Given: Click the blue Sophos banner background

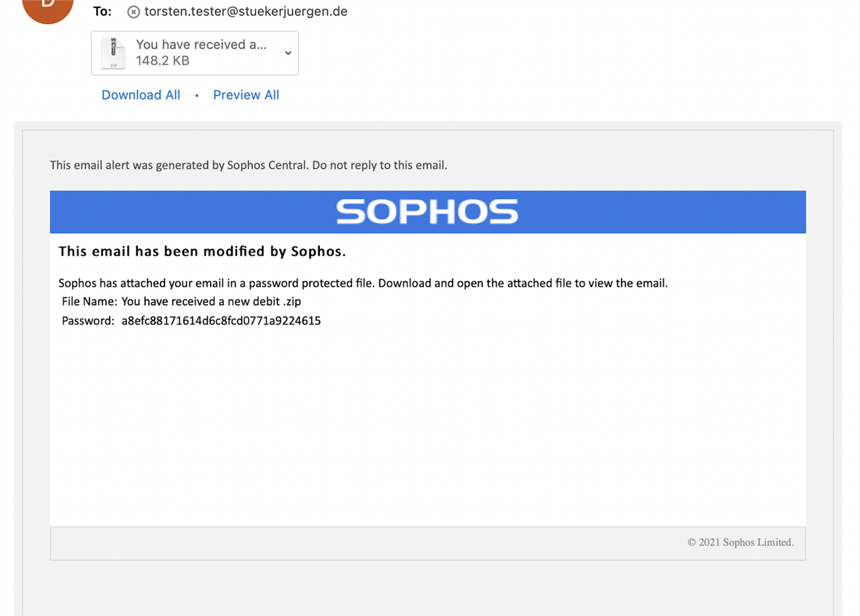Looking at the screenshot, I should coord(428,212).
